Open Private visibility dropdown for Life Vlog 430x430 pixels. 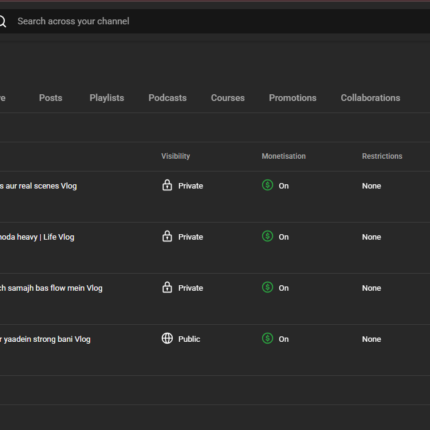pyautogui.click(x=182, y=237)
